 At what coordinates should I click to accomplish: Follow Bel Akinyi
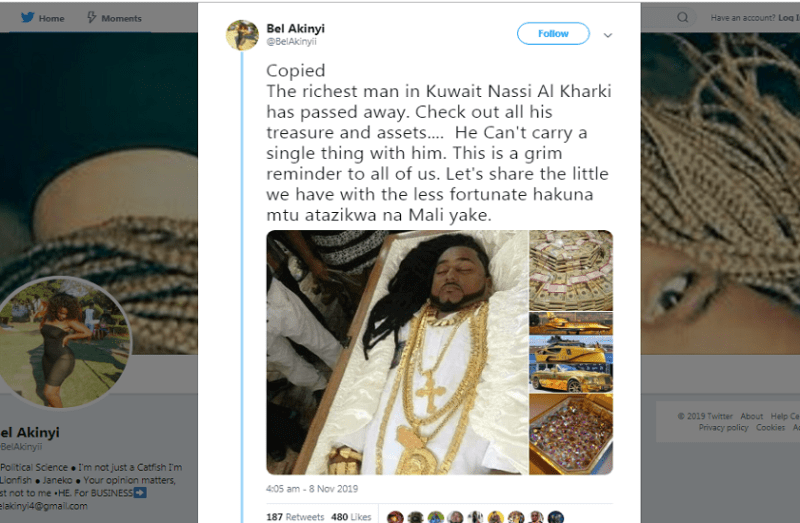[553, 34]
